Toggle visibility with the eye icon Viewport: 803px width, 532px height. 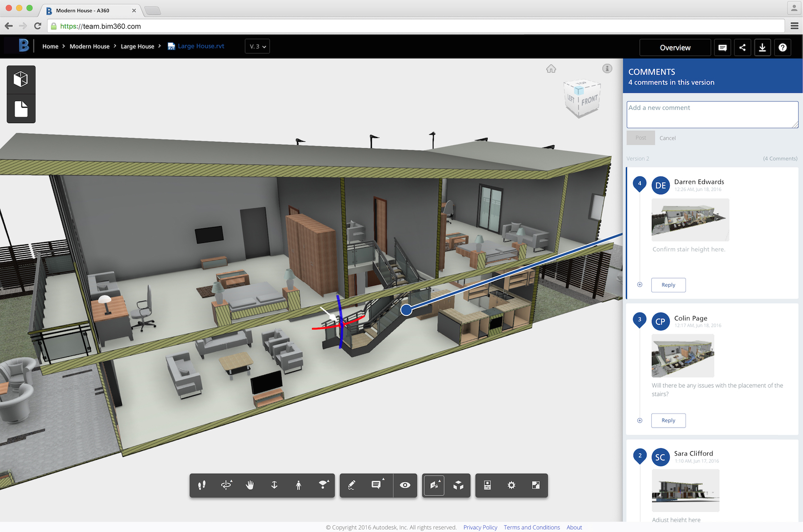(405, 485)
